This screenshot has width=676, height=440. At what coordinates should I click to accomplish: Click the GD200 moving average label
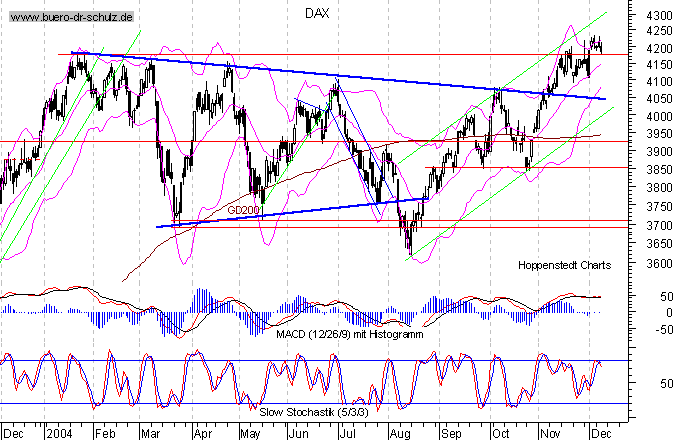(244, 211)
